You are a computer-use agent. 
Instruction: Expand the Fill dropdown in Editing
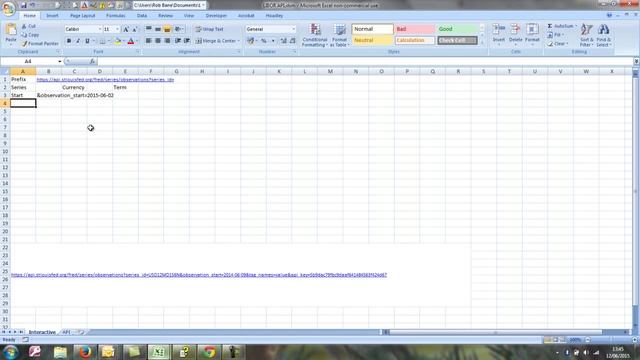[x=563, y=35]
